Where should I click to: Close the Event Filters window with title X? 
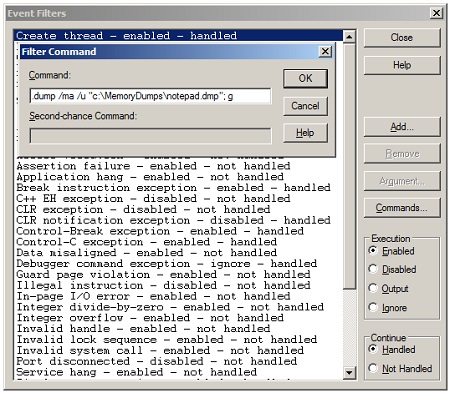(x=436, y=13)
